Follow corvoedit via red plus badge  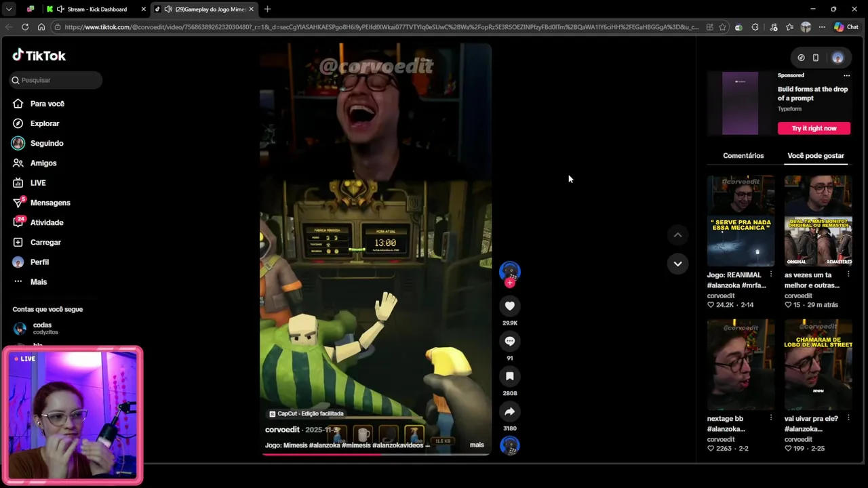[x=510, y=283]
